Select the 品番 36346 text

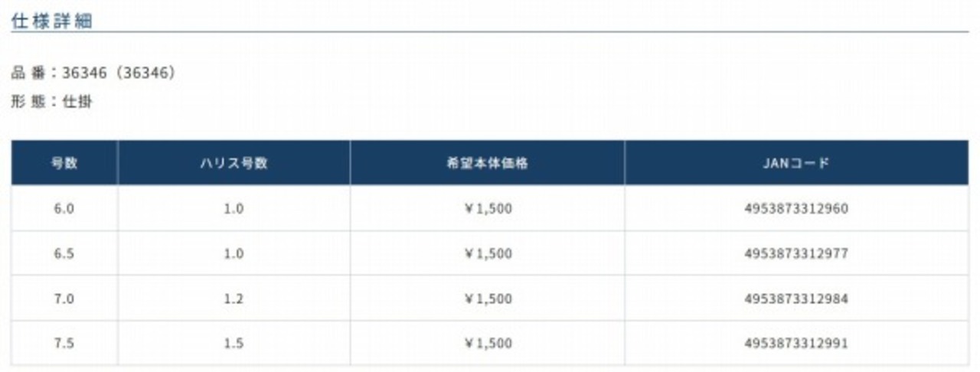pos(94,73)
